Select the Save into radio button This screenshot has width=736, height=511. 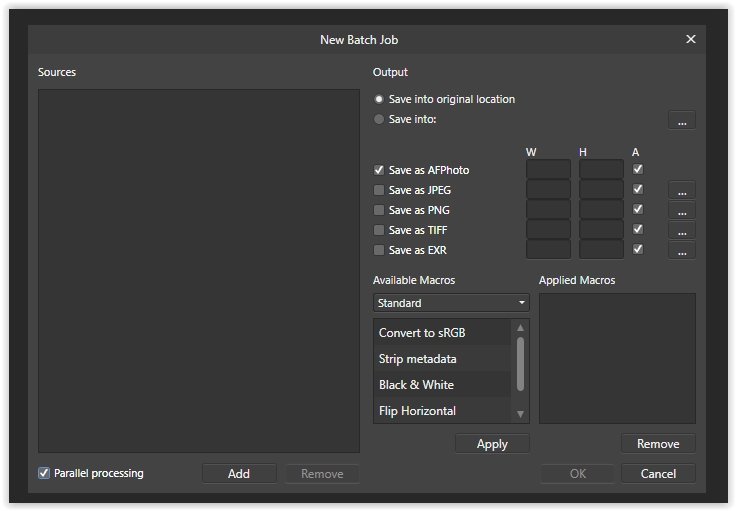click(x=379, y=119)
